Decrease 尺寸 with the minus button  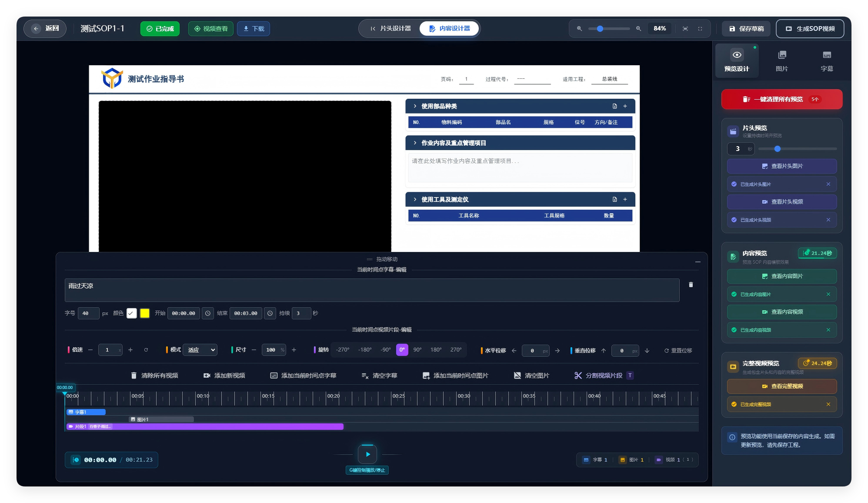coord(254,350)
